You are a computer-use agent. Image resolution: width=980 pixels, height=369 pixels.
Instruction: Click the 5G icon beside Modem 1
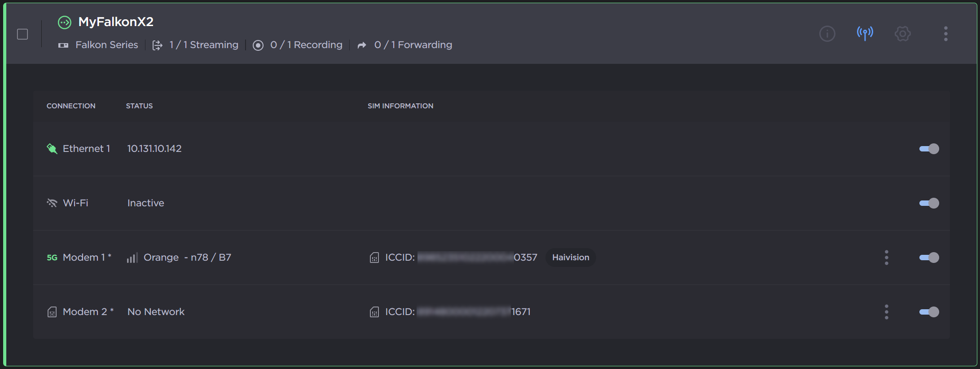point(52,258)
